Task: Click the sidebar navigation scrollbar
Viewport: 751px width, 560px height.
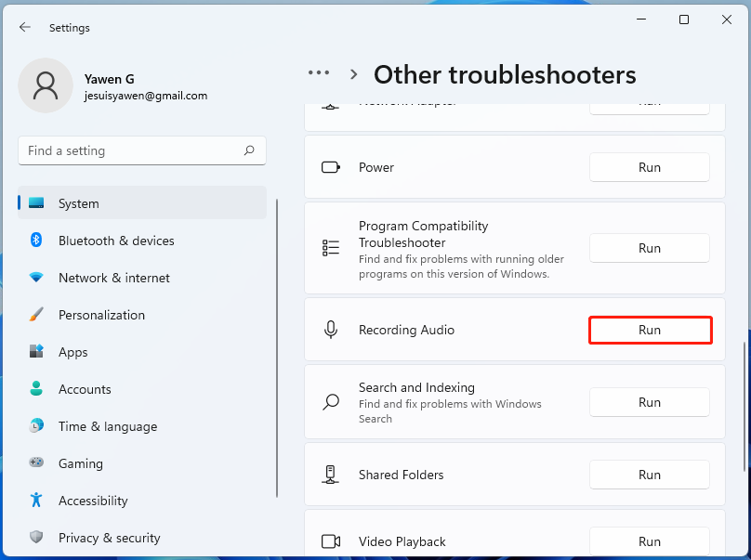Action: [277, 348]
